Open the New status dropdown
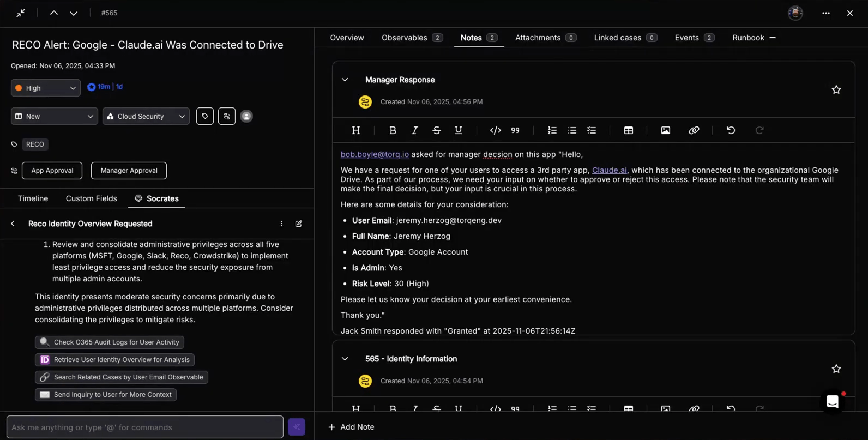The height and width of the screenshot is (440, 868). point(54,116)
